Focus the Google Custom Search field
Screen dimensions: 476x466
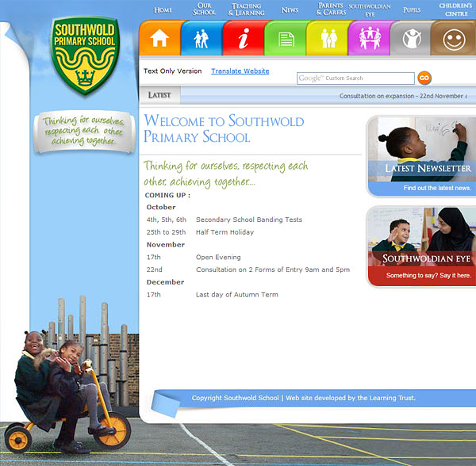pos(355,78)
